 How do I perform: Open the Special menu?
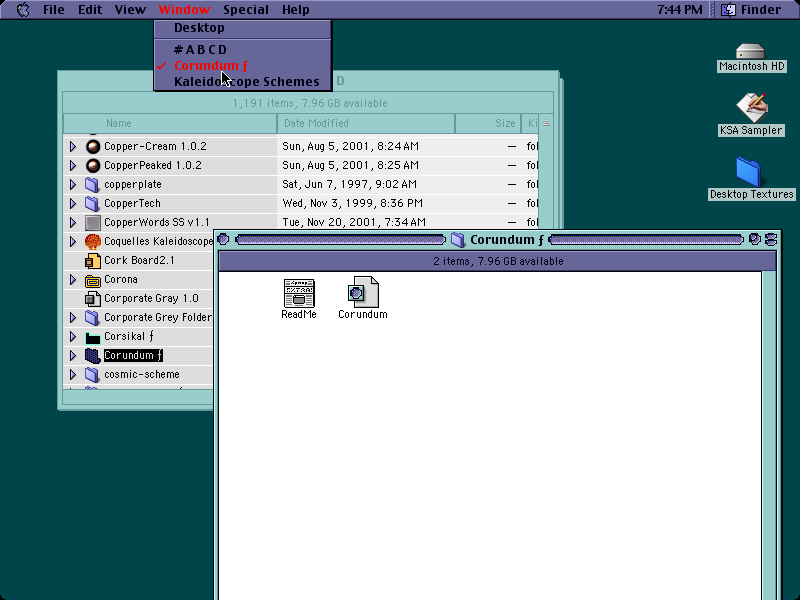[x=246, y=10]
